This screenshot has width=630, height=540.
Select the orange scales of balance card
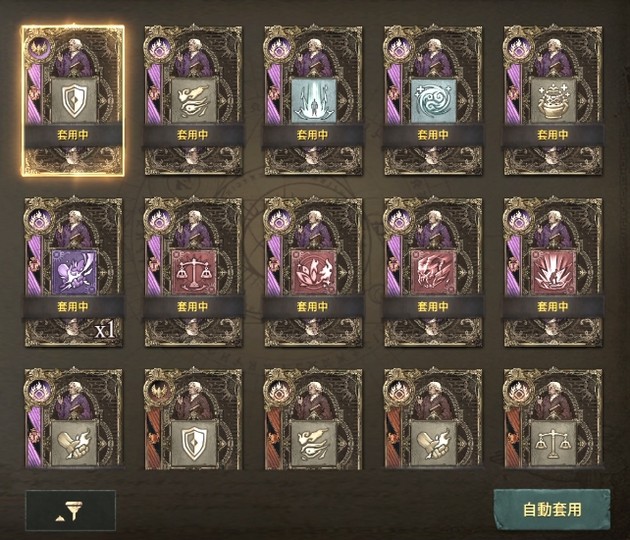(x=553, y=419)
